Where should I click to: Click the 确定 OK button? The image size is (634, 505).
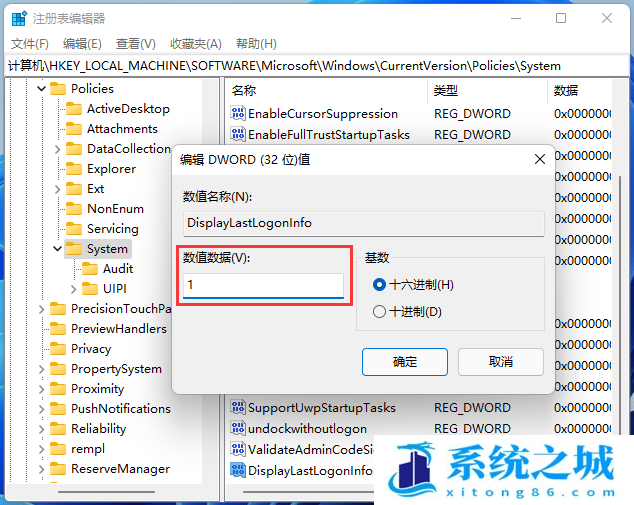coord(405,361)
